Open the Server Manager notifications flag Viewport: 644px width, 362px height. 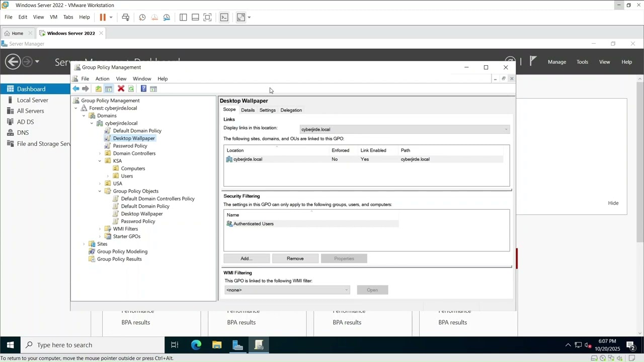533,61
